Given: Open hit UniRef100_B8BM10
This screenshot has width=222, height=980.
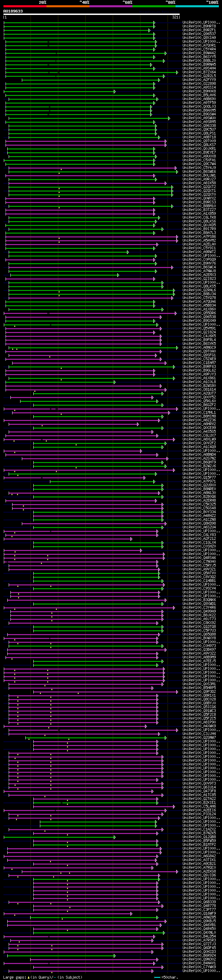Looking at the screenshot, I should tap(199, 206).
